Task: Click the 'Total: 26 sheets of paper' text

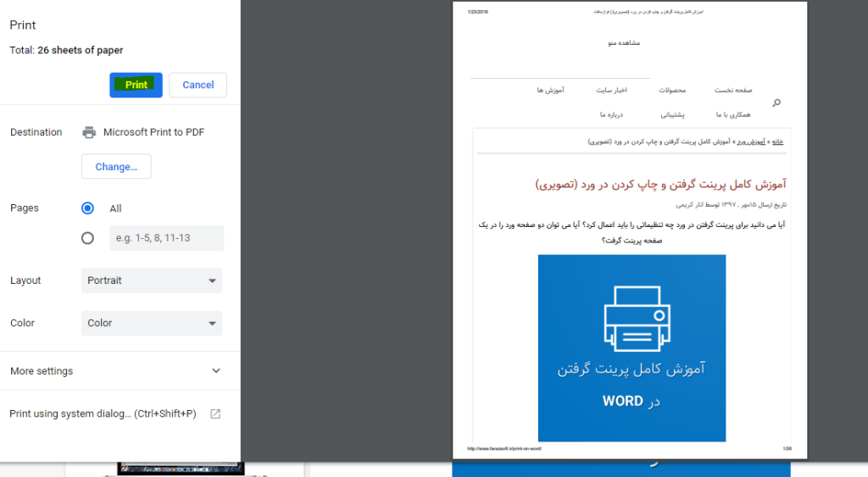Action: (66, 50)
